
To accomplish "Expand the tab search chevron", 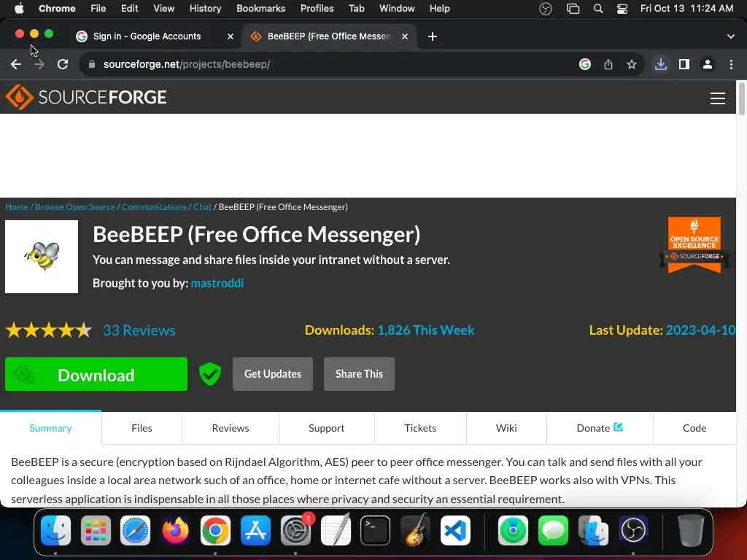I will (731, 36).
